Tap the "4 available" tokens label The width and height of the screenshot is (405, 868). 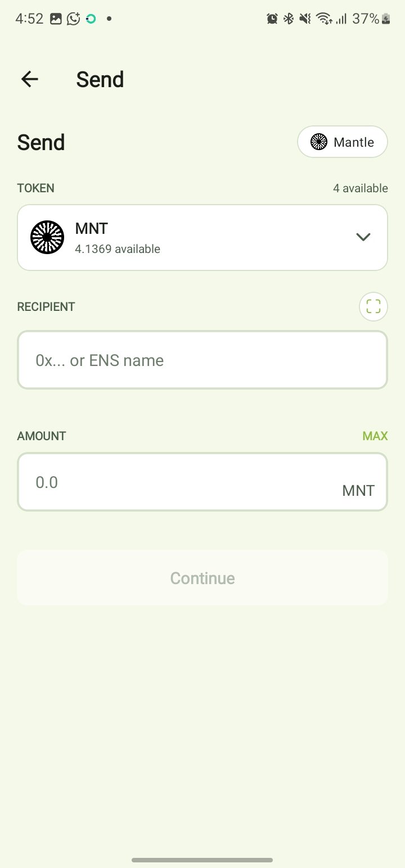(360, 188)
